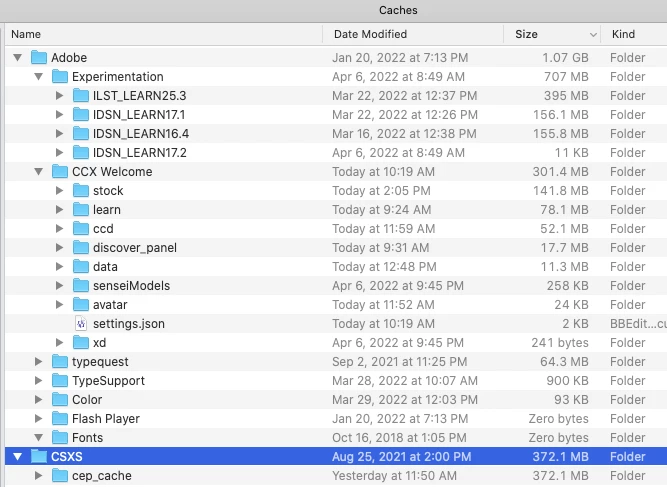
Task: Click the data folder icon
Action: click(x=81, y=267)
